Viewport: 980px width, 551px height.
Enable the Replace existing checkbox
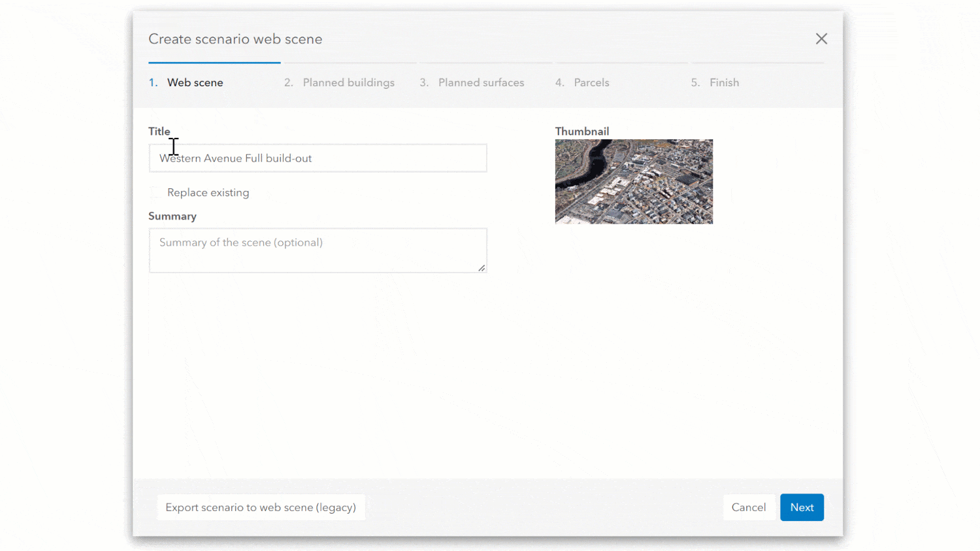click(155, 192)
